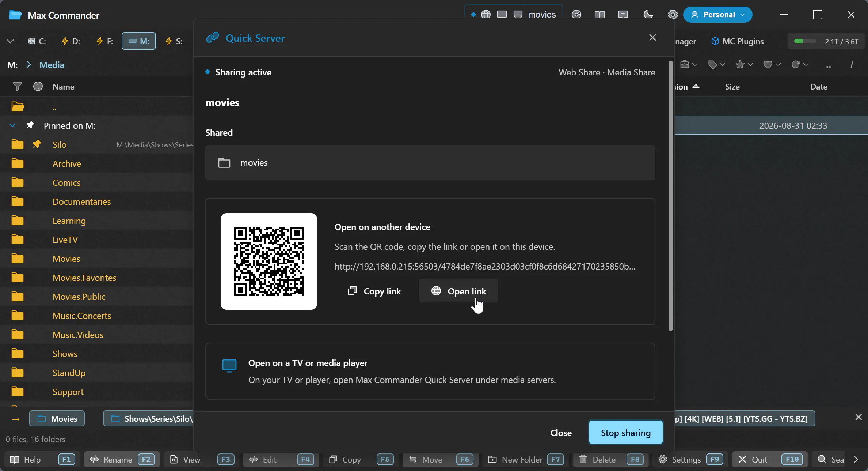Viewport: 868px width, 471px height.
Task: Select the M: drive button
Action: pos(139,41)
